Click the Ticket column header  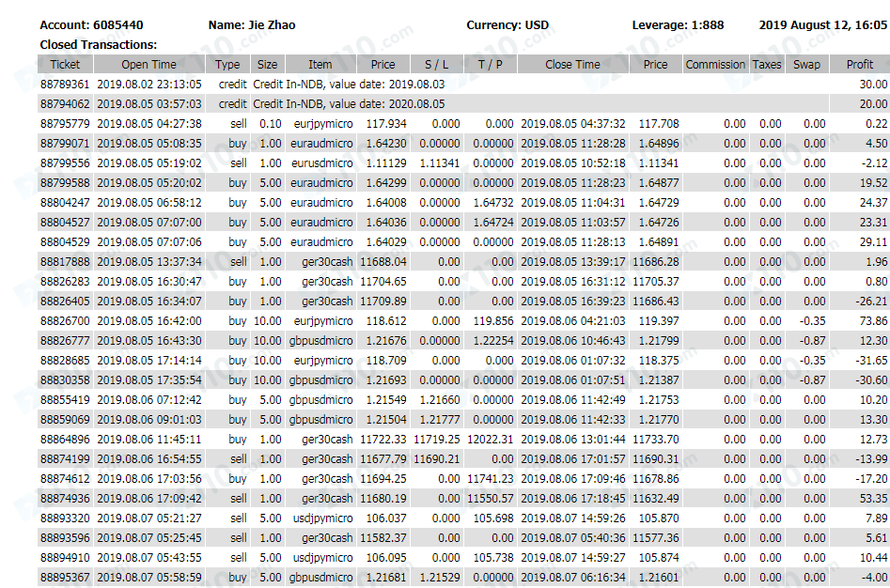[65, 64]
